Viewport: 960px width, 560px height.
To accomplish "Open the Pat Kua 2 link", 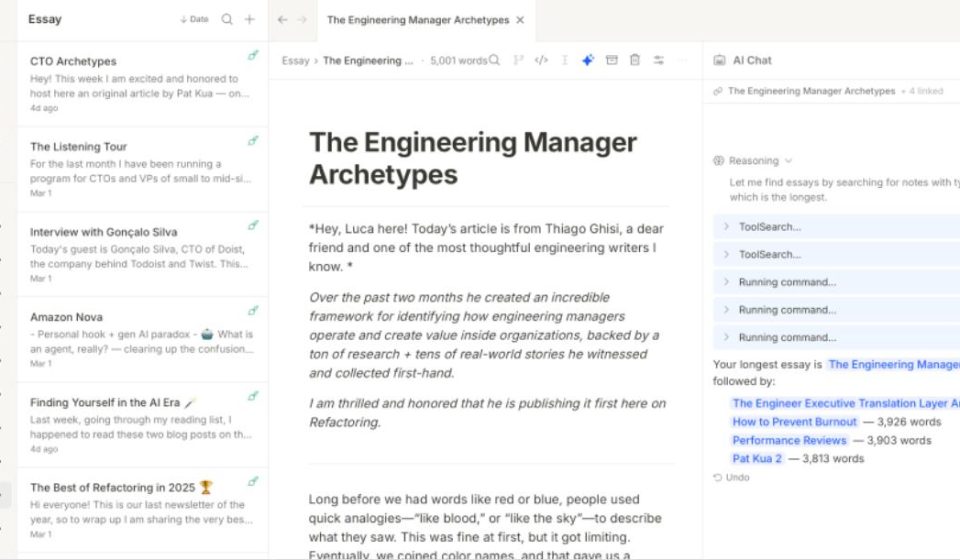I will [757, 458].
